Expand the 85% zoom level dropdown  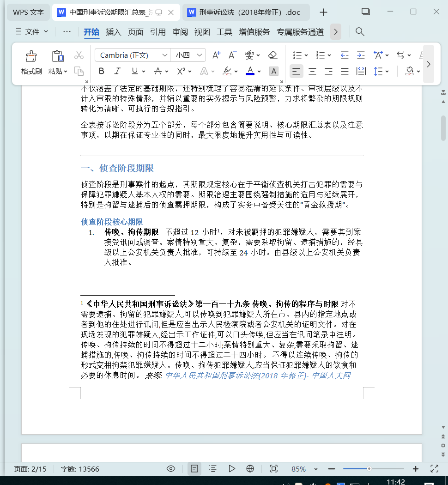point(316,469)
